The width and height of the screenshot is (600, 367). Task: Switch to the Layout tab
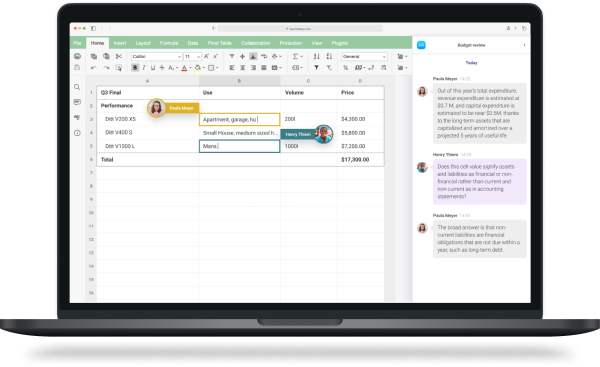(x=143, y=43)
